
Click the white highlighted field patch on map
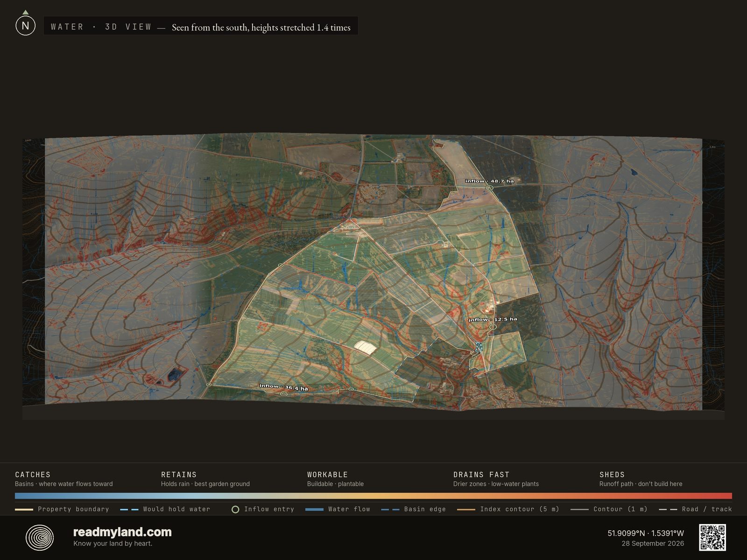[366, 347]
